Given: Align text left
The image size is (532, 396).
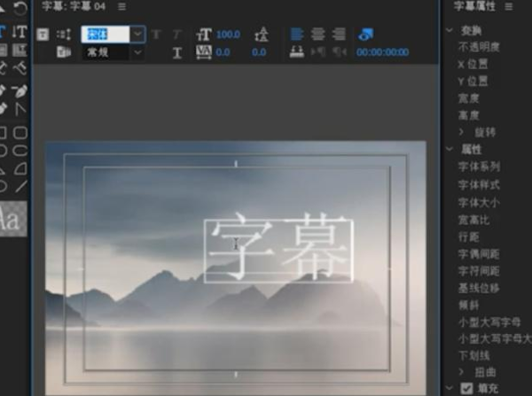Looking at the screenshot, I should [x=297, y=35].
